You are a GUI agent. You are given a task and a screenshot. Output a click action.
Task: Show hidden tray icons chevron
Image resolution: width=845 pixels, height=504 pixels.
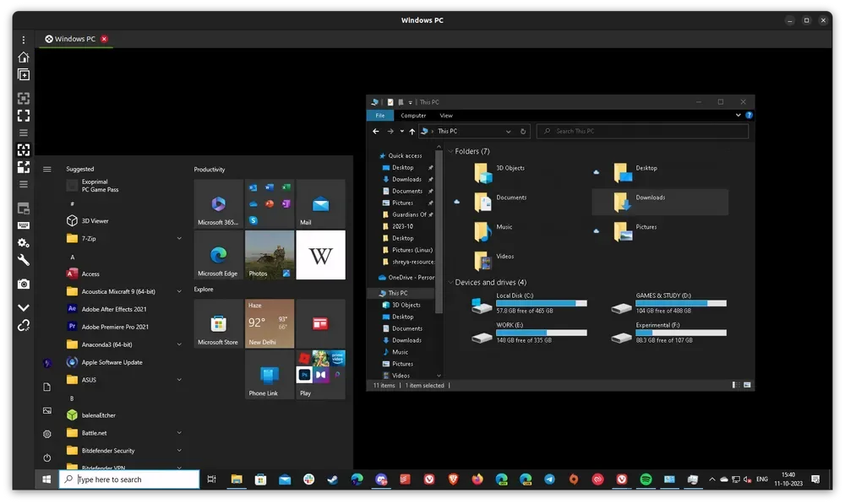711,480
